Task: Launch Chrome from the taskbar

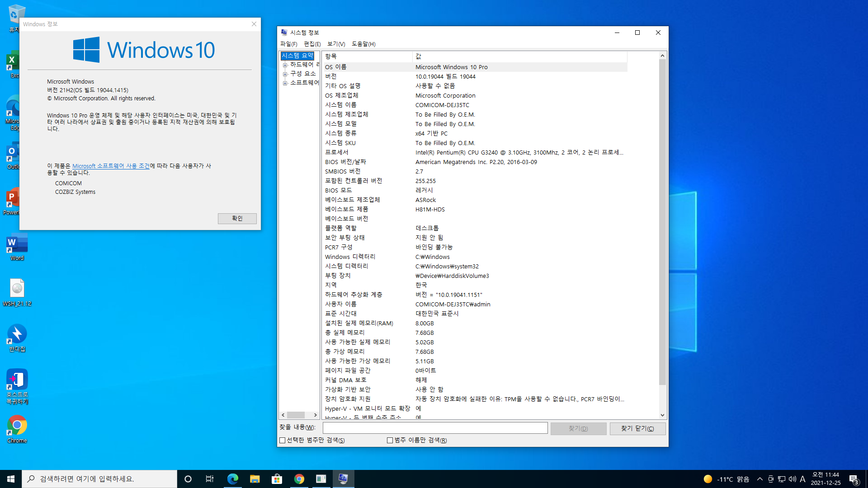Action: (299, 479)
